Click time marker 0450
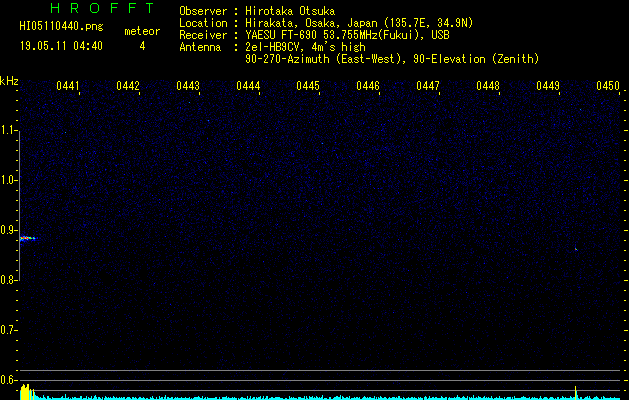The width and height of the screenshot is (629, 400). pos(608,86)
